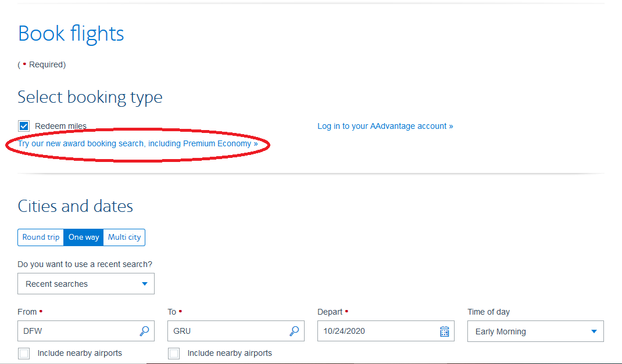The image size is (622, 364).
Task: Open the Recent searches dropdown
Action: [x=86, y=284]
